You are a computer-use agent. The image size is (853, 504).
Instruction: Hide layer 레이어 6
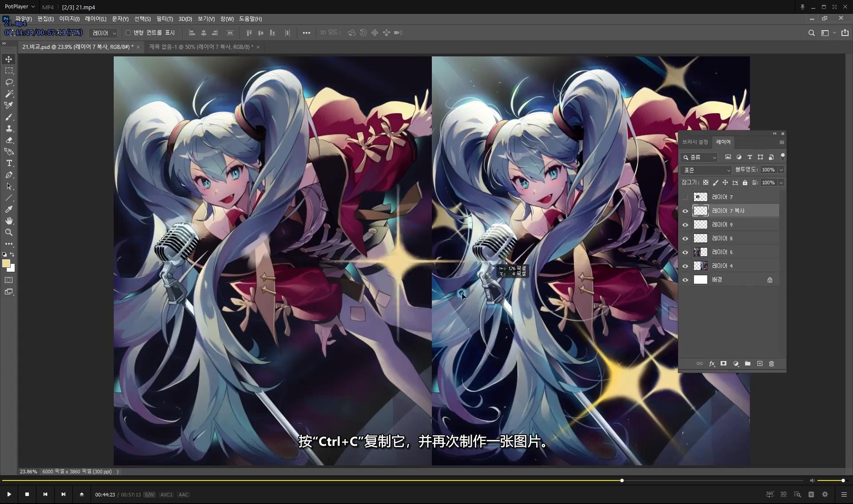[x=685, y=252]
